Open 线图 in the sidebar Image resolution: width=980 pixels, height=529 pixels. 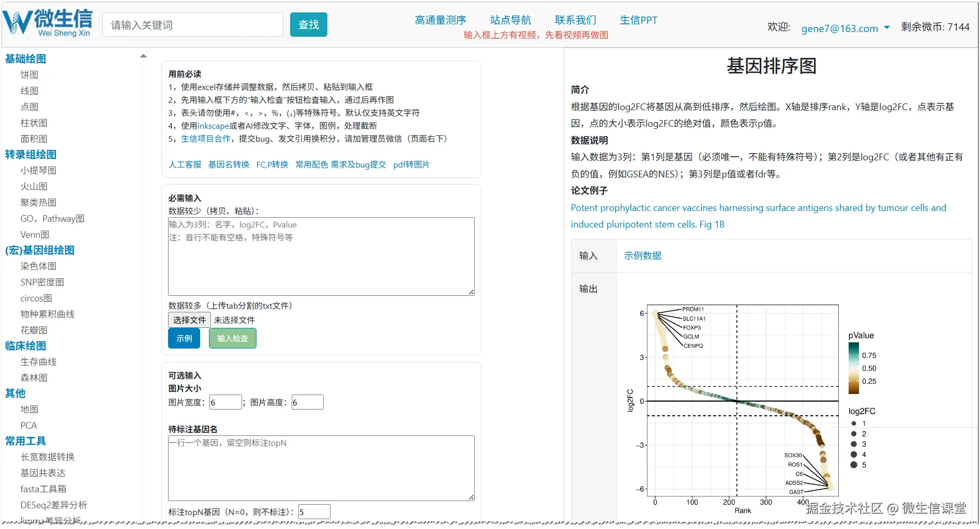(x=29, y=91)
